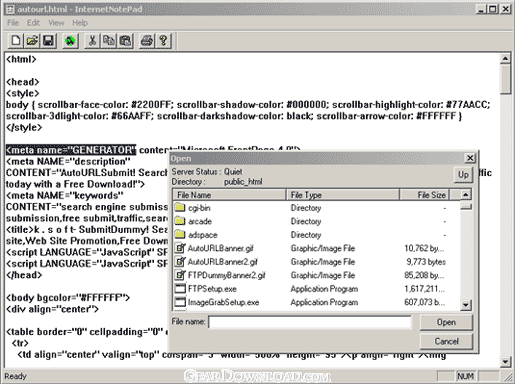Select FTPDummyBanner2.gif in file list

point(227,275)
